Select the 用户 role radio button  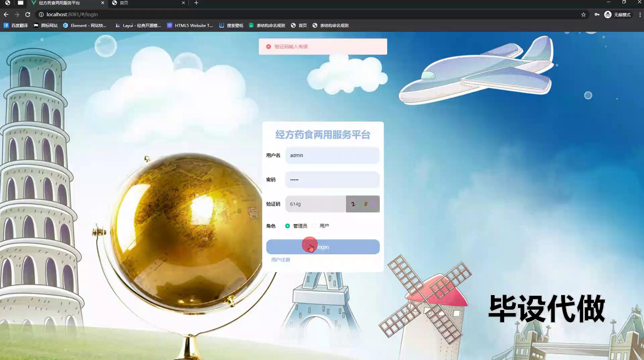314,226
